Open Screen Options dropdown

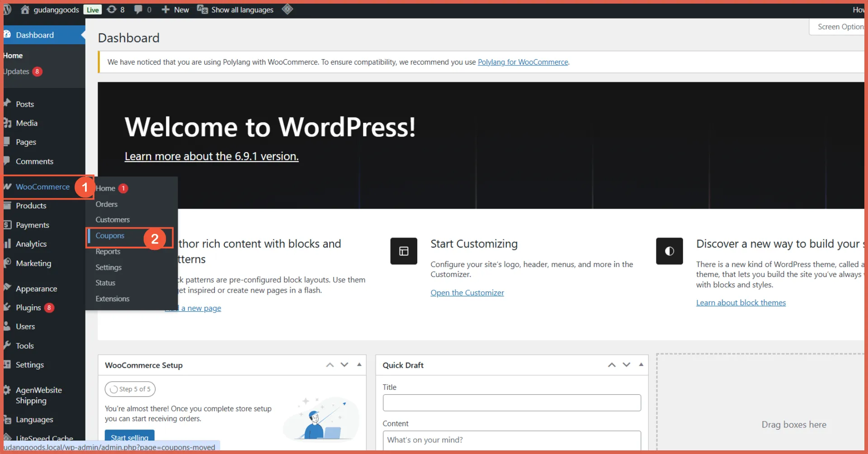pos(840,27)
